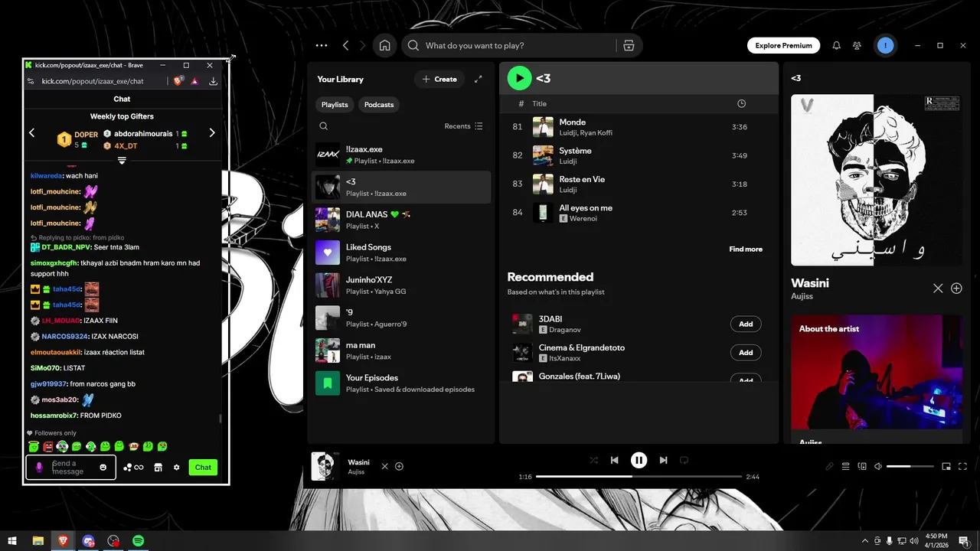Viewport: 980px width, 551px height.
Task: Open the Spotify profile avatar menu
Action: click(885, 46)
